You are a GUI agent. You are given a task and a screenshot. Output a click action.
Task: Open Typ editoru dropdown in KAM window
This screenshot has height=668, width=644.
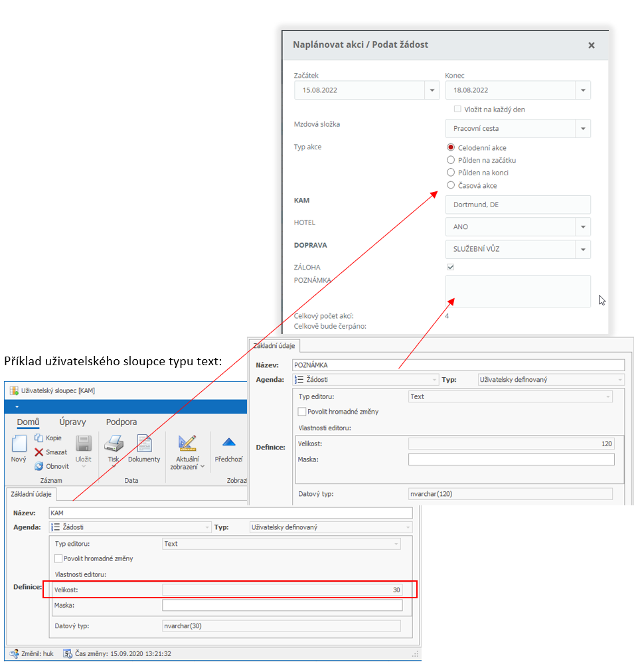[396, 544]
